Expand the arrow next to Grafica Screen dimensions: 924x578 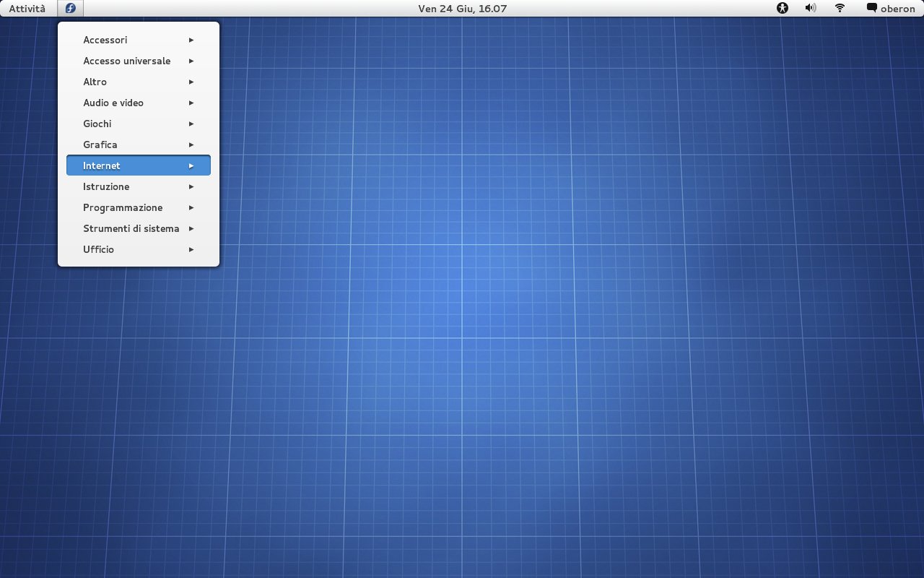pos(191,144)
